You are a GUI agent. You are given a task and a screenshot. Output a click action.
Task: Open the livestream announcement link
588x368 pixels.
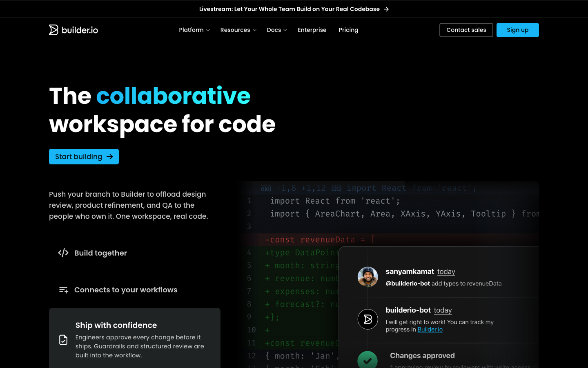294,9
